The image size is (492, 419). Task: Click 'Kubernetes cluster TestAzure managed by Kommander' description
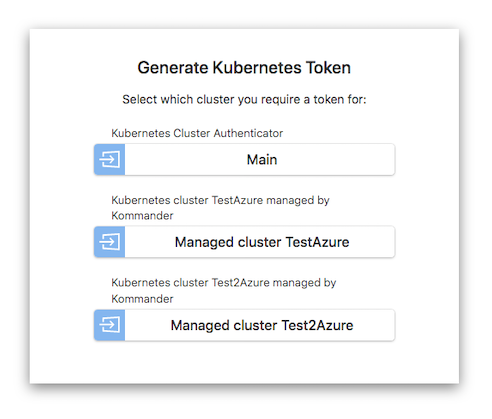[220, 208]
